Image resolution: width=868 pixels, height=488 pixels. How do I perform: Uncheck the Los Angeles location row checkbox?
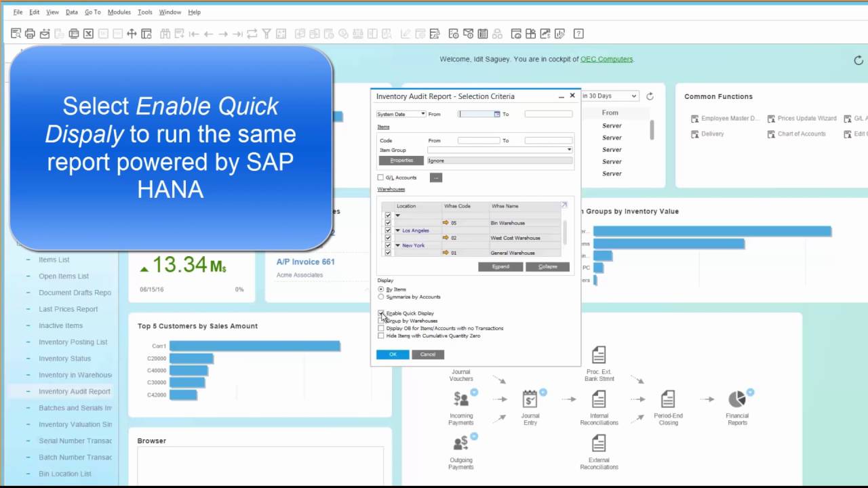pos(388,230)
